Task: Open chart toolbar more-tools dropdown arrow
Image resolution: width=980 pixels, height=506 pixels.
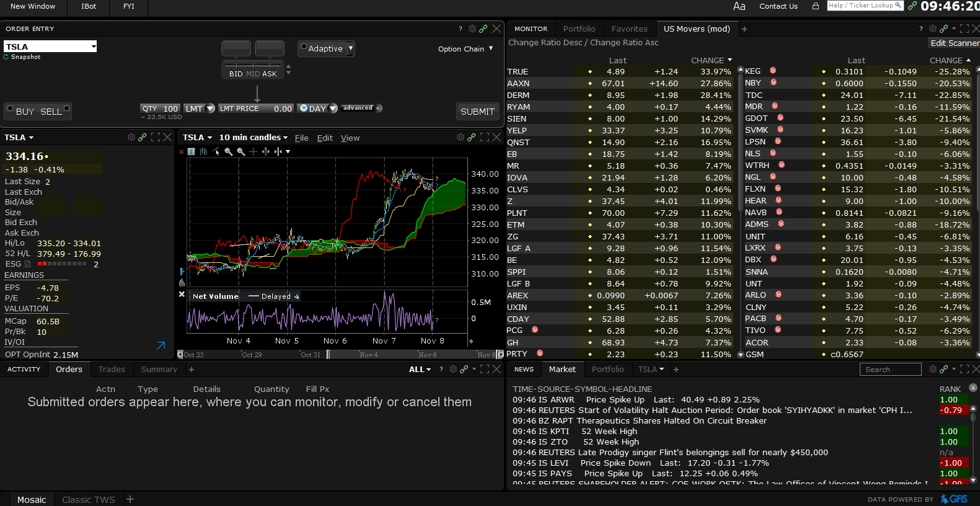Action: coord(288,151)
